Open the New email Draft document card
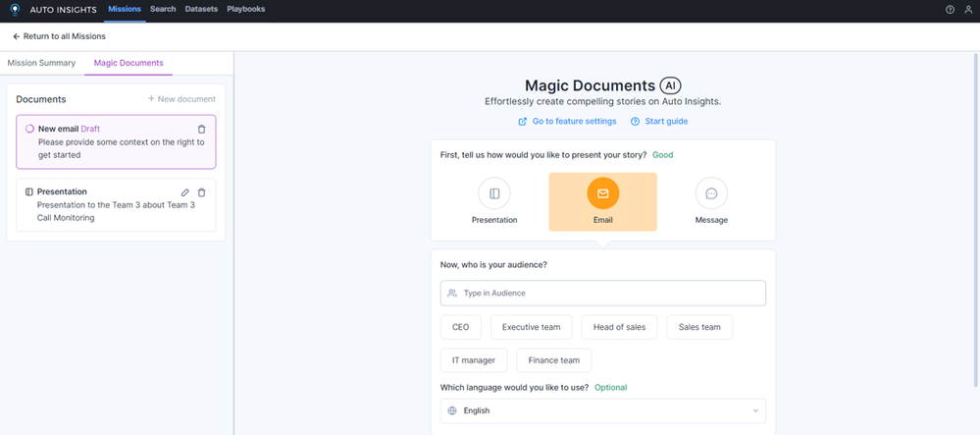Screen dimensions: 980x435 pyautogui.click(x=116, y=141)
